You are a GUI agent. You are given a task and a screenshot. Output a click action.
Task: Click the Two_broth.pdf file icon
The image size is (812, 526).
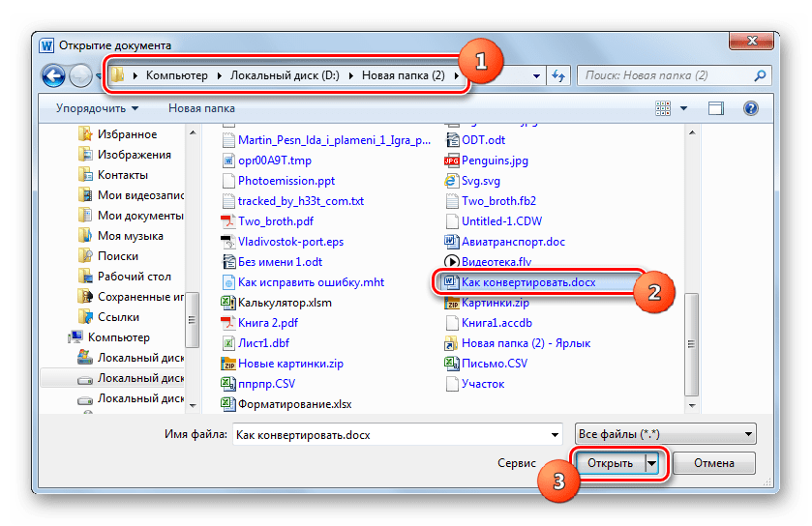pos(228,221)
